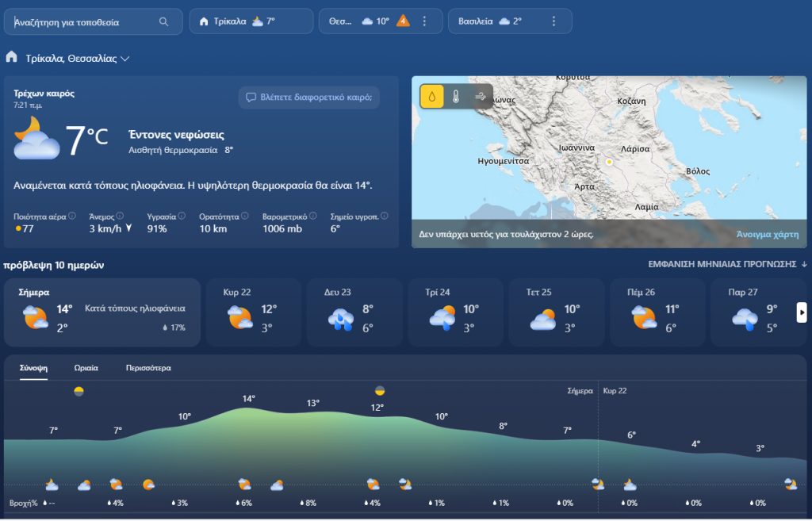
Task: Click the search magnifier icon
Action: click(x=164, y=22)
